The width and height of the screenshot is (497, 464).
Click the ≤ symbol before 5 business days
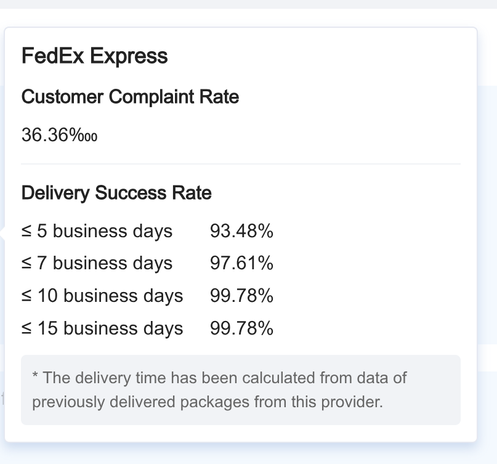pos(27,231)
